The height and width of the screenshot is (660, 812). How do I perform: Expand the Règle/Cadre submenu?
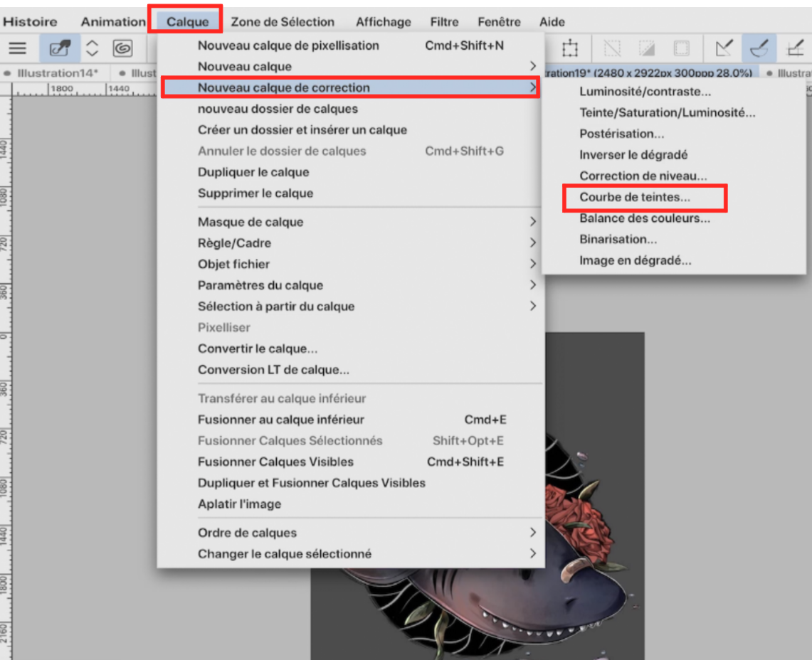[x=351, y=243]
